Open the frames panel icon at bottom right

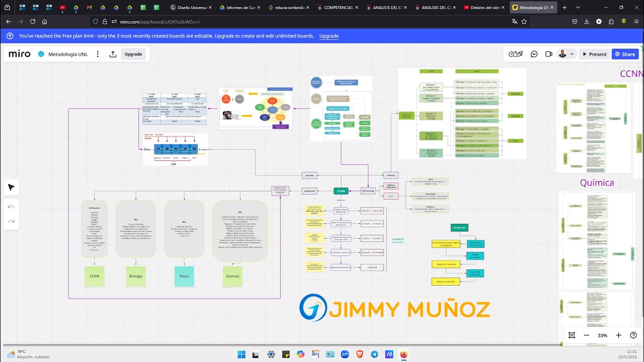point(572,335)
